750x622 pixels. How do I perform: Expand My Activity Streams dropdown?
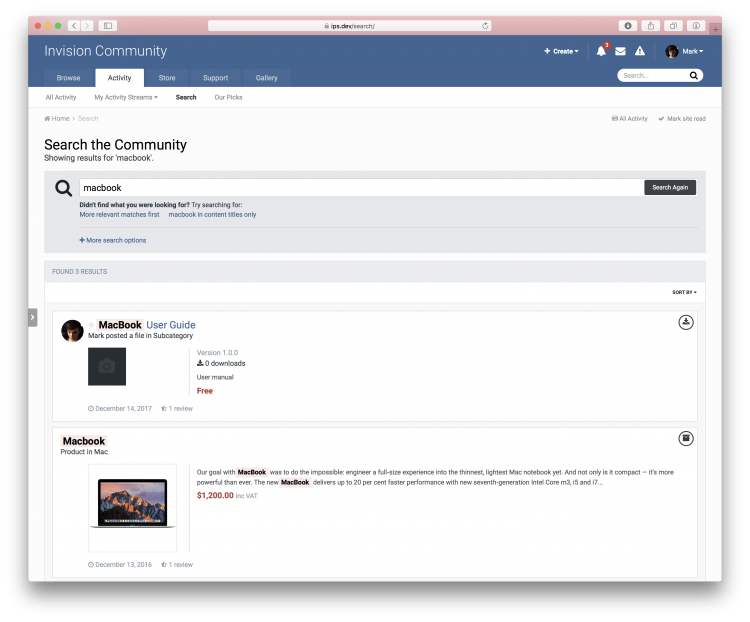pyautogui.click(x=126, y=97)
